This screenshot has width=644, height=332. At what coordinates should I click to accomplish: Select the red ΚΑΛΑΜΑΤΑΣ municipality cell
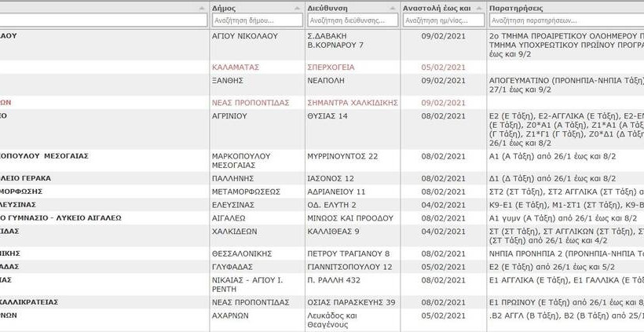[x=236, y=67]
